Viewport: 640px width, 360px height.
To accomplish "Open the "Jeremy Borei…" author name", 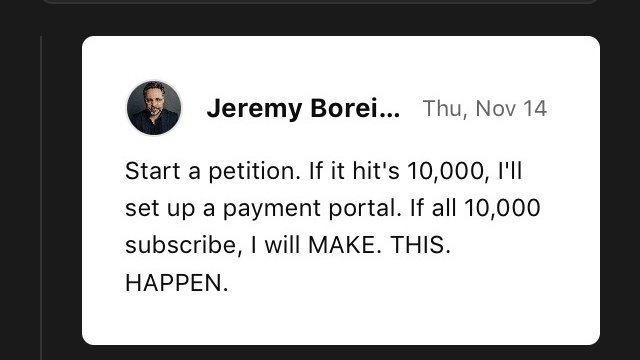I will (303, 109).
